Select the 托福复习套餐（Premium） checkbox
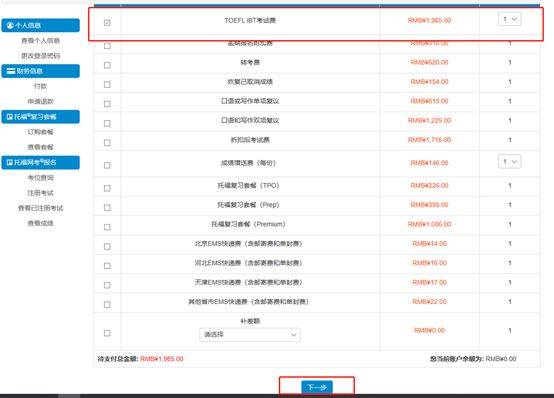 (107, 227)
